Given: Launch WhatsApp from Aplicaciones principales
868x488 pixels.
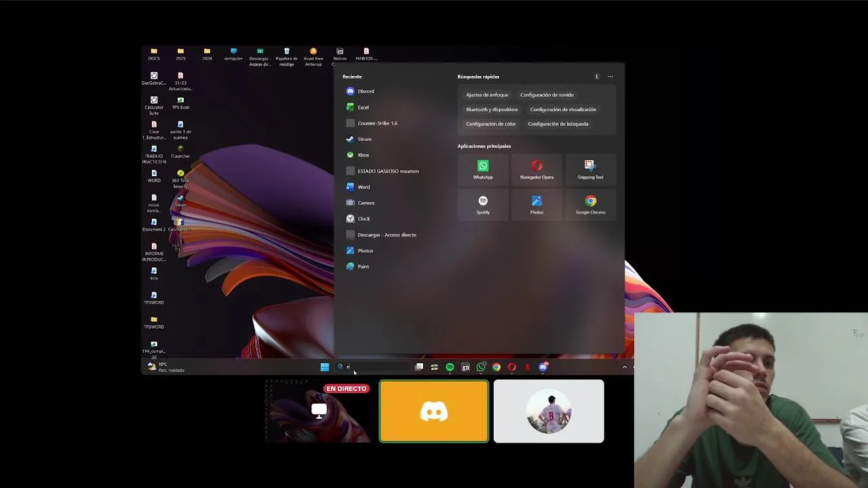Looking at the screenshot, I should tap(483, 169).
